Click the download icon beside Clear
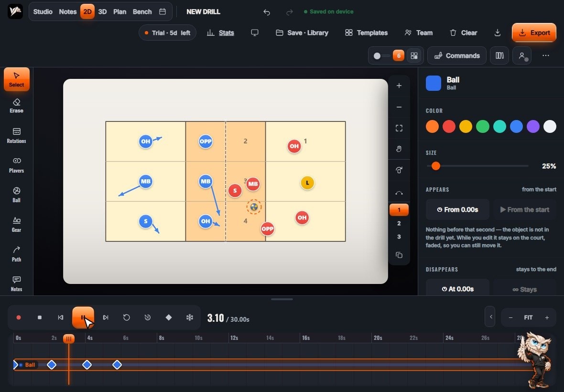 tap(498, 33)
